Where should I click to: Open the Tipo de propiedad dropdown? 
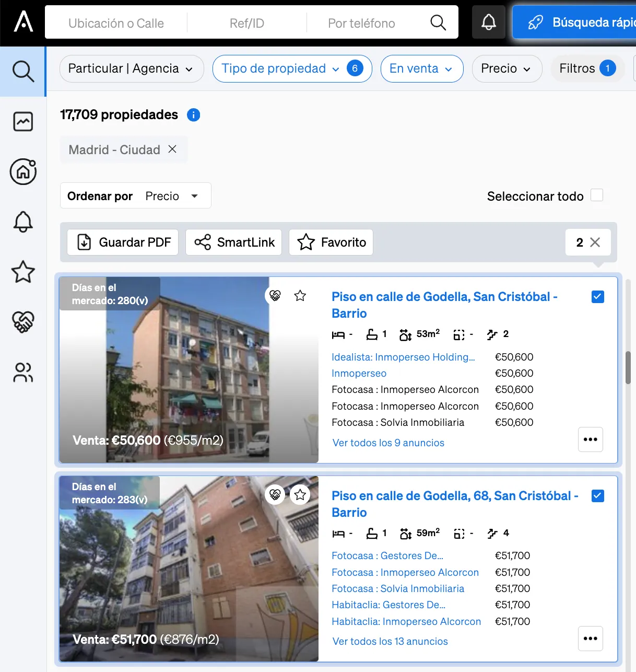point(292,68)
